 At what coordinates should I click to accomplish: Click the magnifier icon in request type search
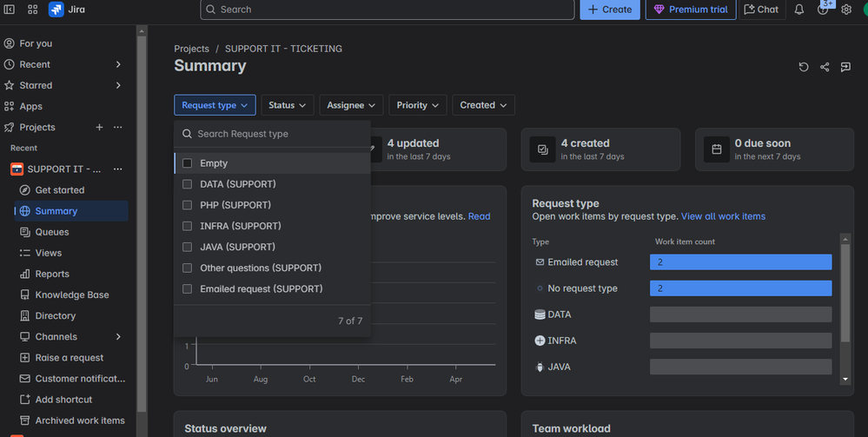187,134
